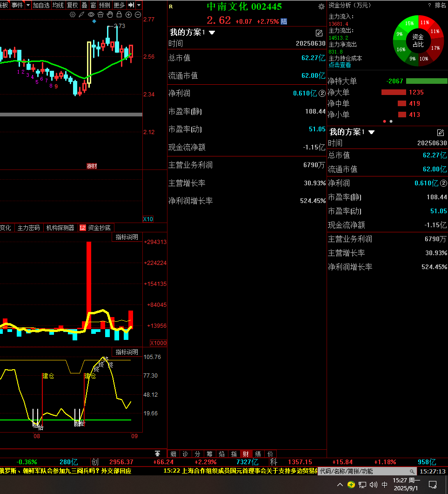Click 代码/名称/简拼/功能 search field

[367, 471]
